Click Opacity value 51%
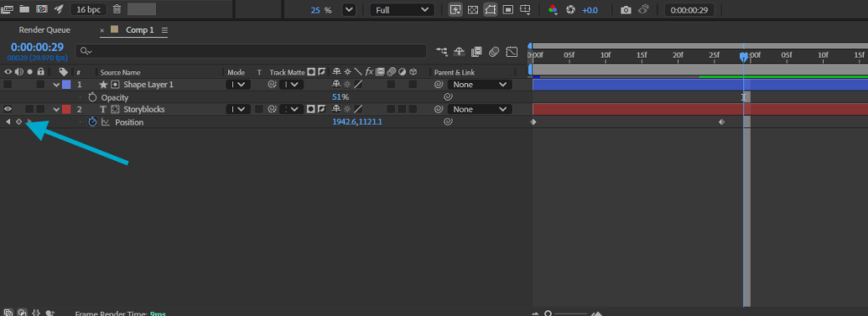 [x=341, y=97]
